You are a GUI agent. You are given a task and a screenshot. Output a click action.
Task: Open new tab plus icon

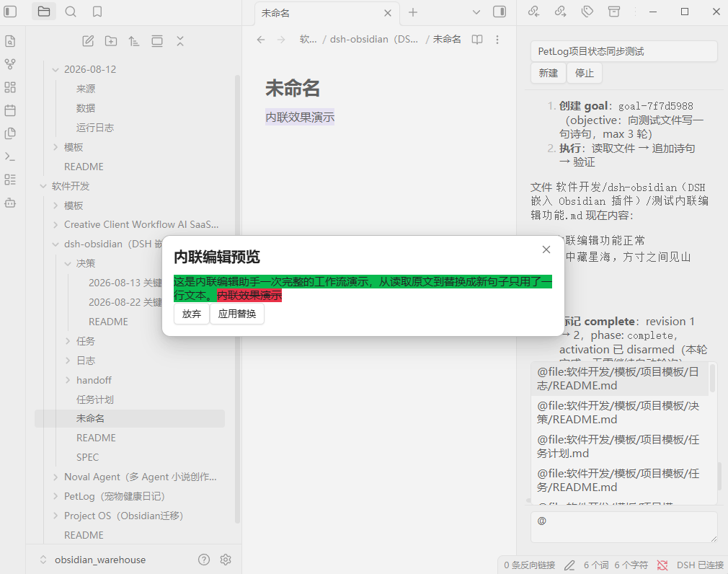413,12
